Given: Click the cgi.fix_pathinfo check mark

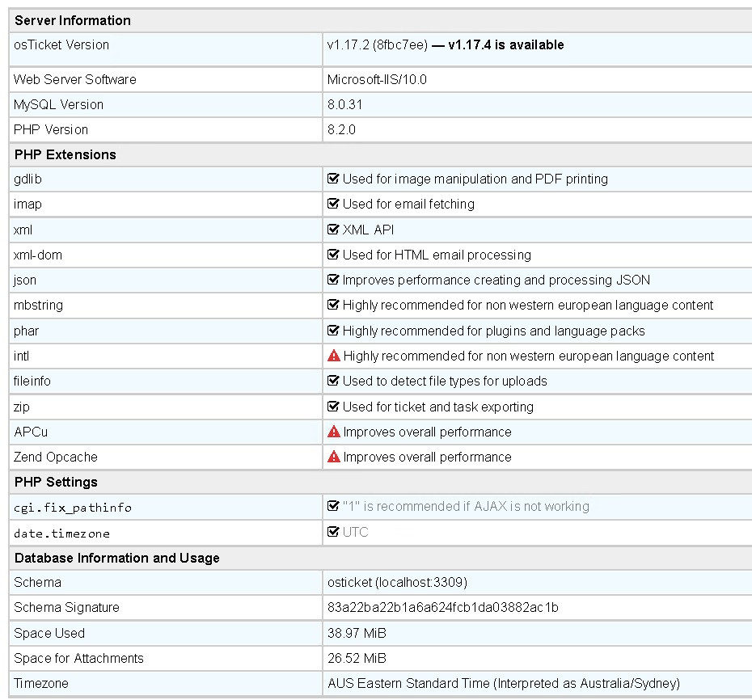Looking at the screenshot, I should point(333,506).
